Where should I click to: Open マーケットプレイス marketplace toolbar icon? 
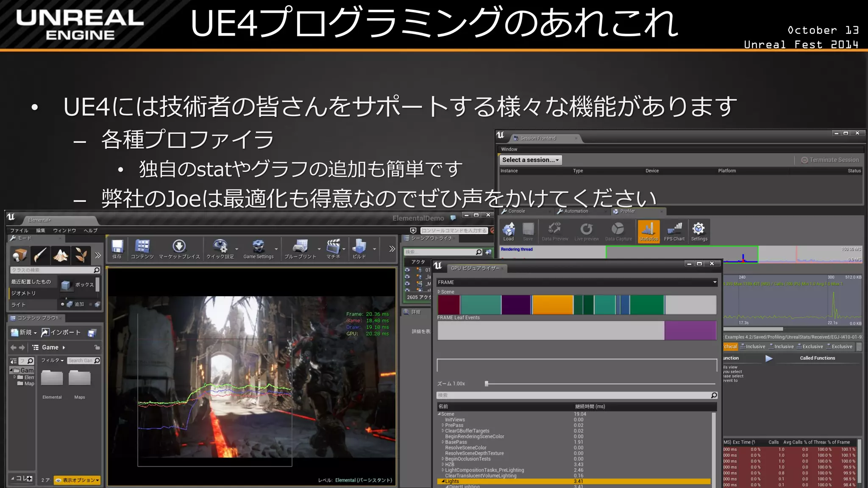click(x=179, y=249)
